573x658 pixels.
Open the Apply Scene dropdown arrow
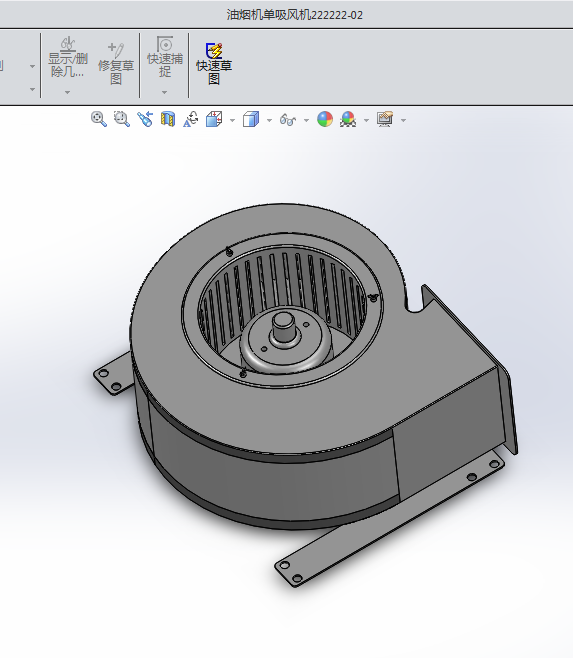pos(366,120)
